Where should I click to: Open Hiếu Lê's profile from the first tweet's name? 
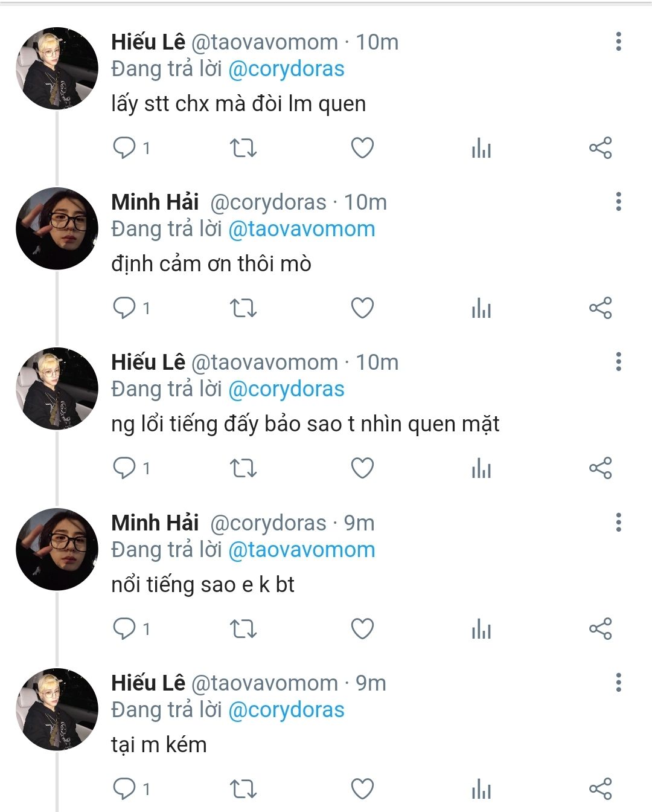tap(148, 42)
